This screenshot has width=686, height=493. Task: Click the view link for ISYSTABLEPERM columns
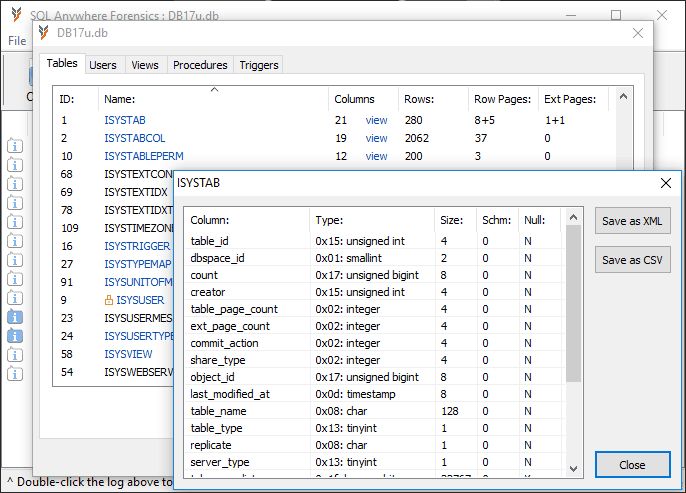pos(376,156)
